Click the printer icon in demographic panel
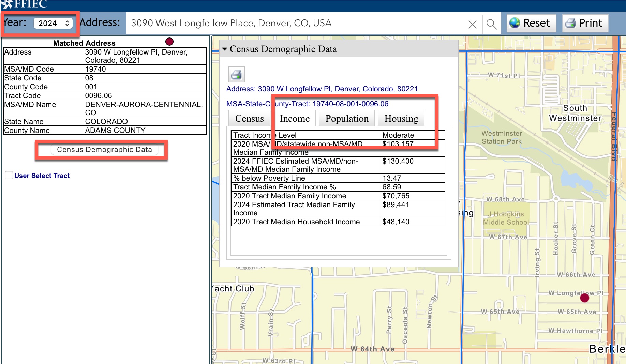This screenshot has width=626, height=364. point(236,74)
